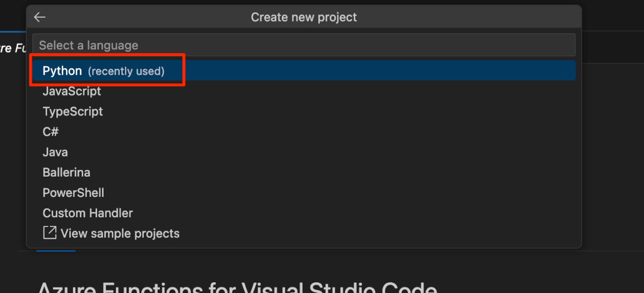Focus the Select a language input field
Viewport: 644px width, 293px height.
(303, 45)
